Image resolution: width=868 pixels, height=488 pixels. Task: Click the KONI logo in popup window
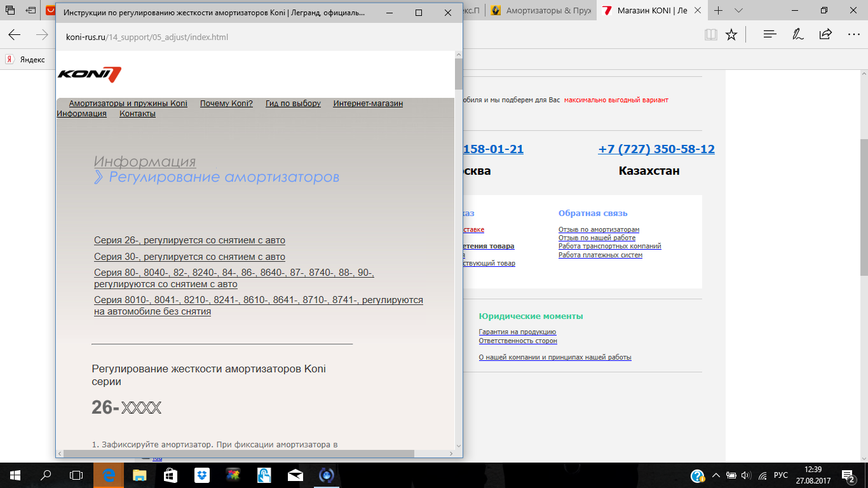pyautogui.click(x=89, y=74)
